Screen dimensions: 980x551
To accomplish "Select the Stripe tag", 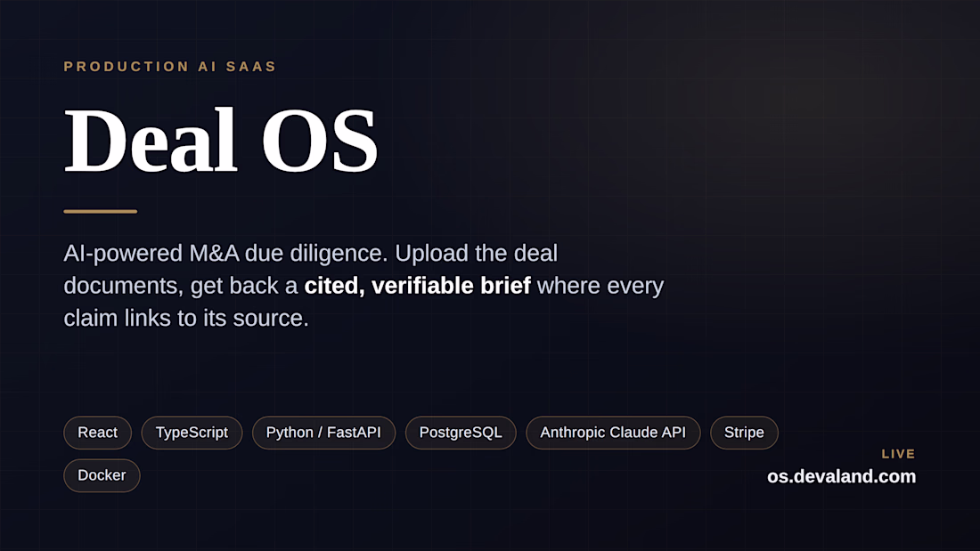I will (745, 433).
